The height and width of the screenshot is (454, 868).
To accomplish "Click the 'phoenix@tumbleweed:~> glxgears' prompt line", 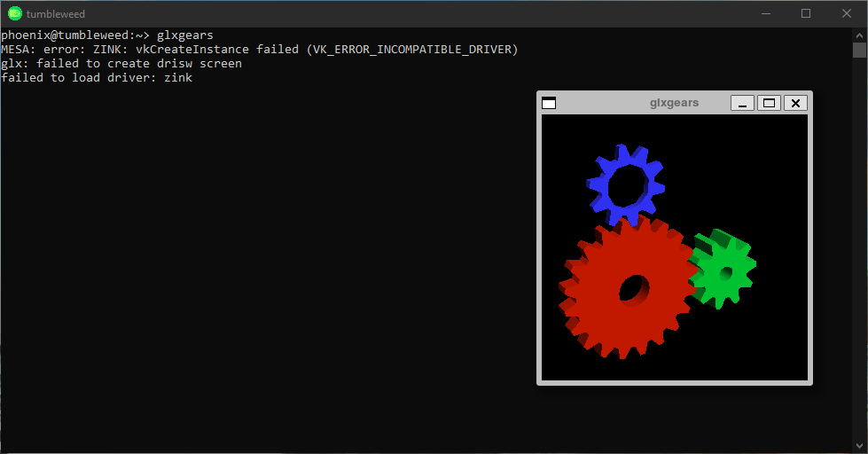I will [x=107, y=35].
